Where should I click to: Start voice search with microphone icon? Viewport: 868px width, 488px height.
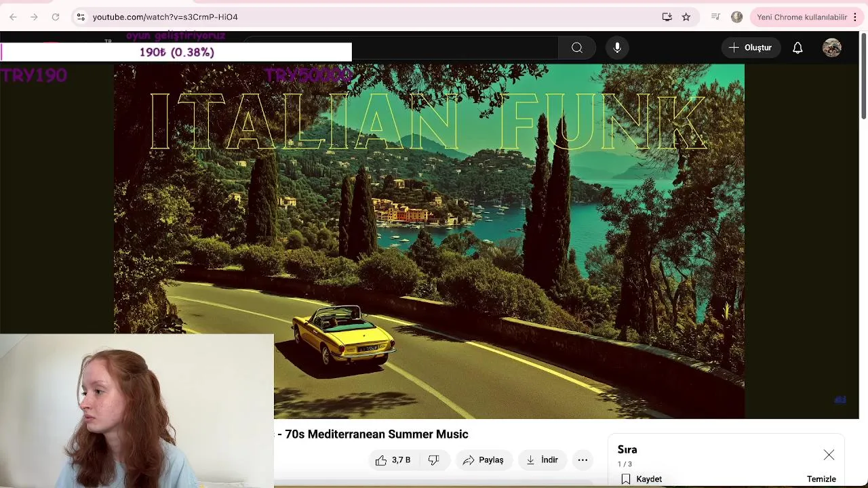coord(617,47)
